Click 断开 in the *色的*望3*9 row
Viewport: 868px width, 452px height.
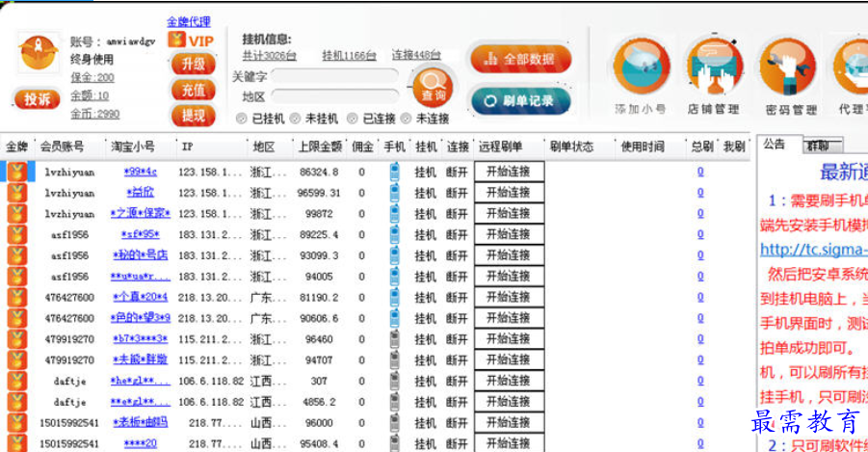tap(457, 318)
